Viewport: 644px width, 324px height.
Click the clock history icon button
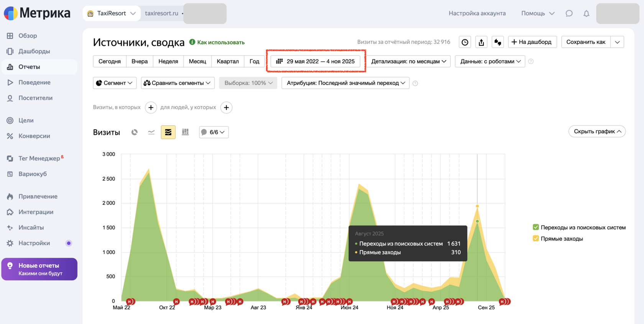pos(465,42)
